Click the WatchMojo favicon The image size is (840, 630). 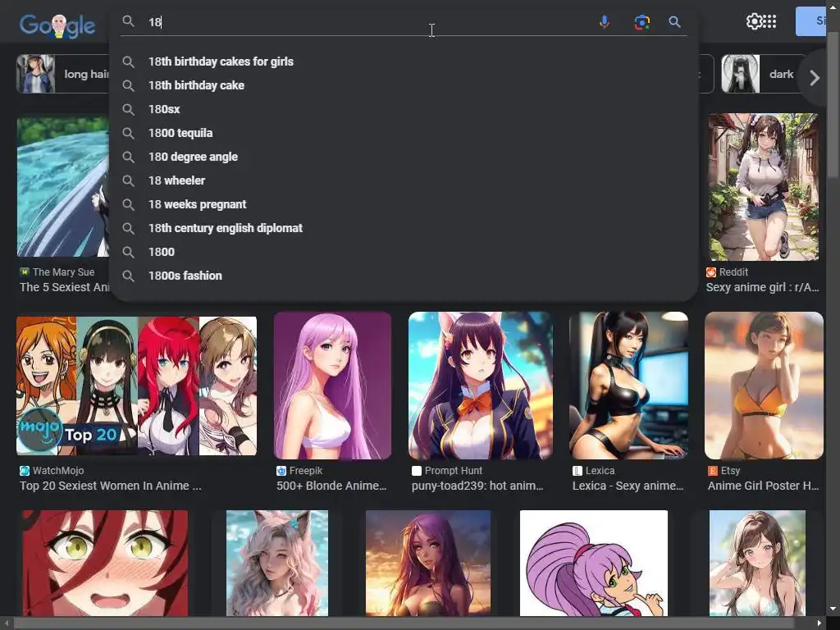point(25,471)
